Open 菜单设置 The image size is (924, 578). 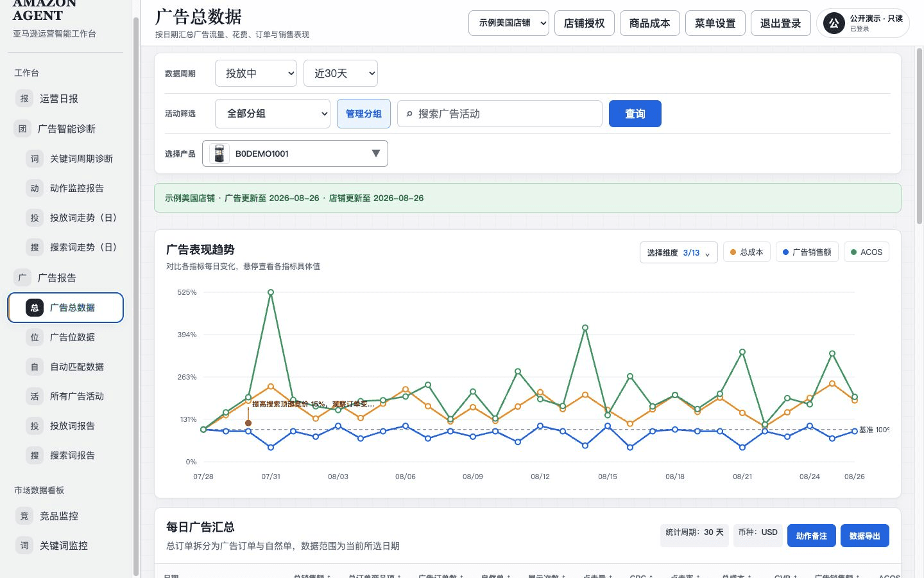715,23
